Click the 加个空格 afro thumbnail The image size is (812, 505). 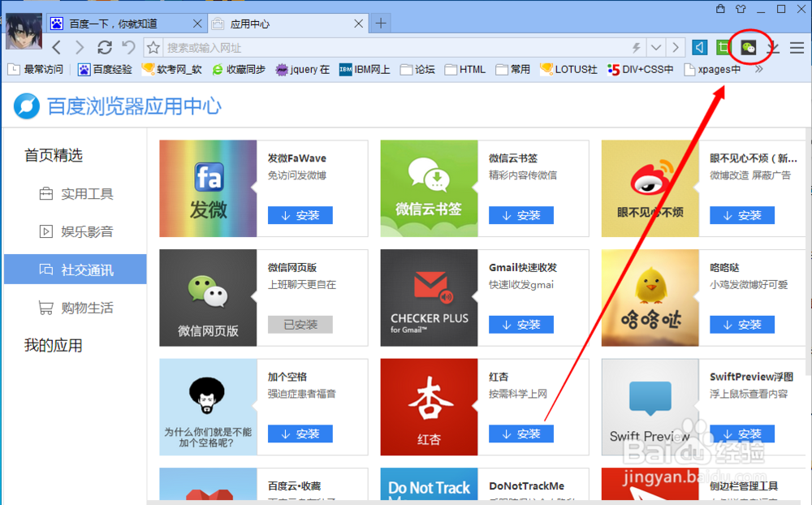coord(208,407)
